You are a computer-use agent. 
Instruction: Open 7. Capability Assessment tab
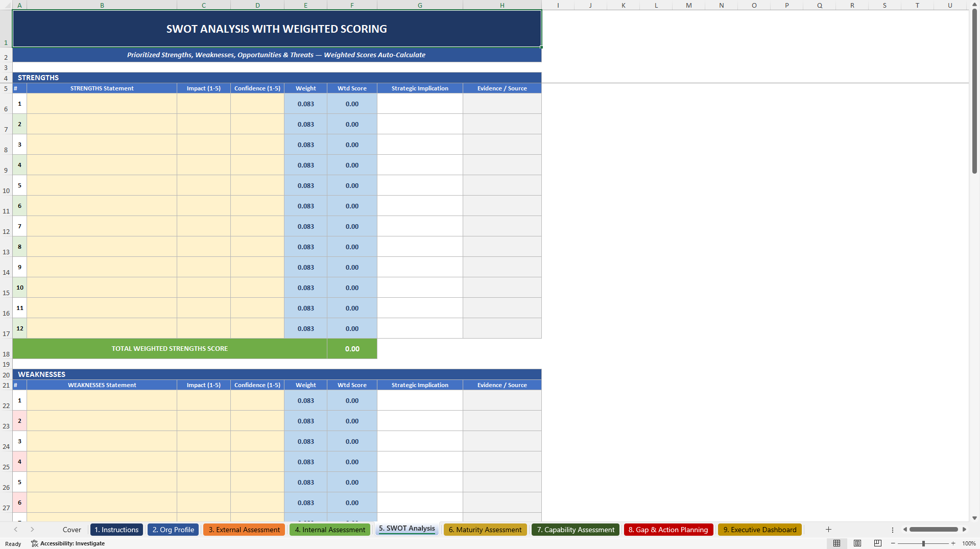click(x=576, y=530)
